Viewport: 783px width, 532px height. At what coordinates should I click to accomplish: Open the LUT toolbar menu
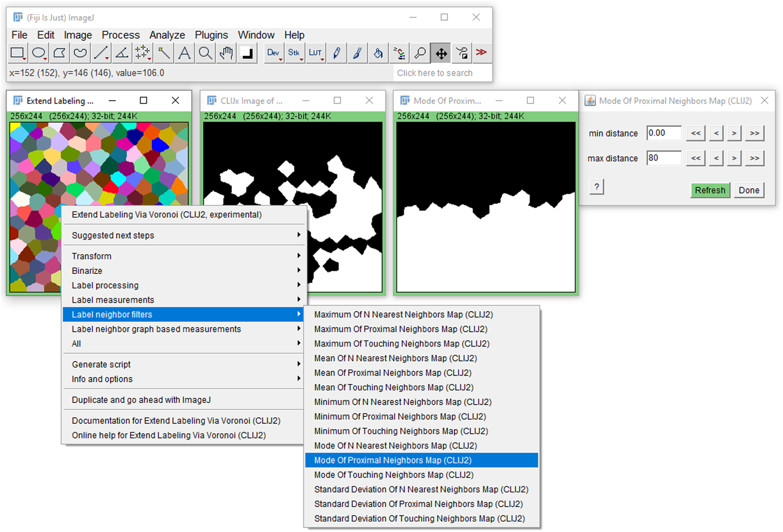tap(315, 53)
